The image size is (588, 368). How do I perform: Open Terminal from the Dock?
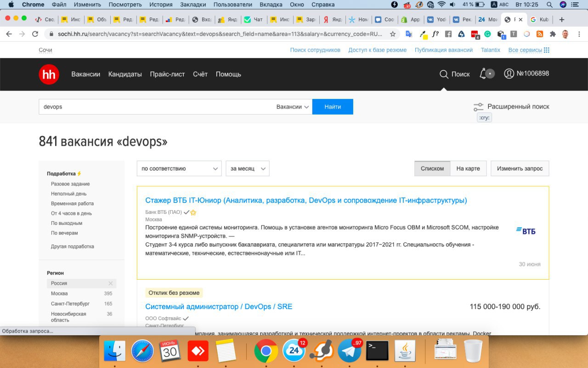[377, 351]
